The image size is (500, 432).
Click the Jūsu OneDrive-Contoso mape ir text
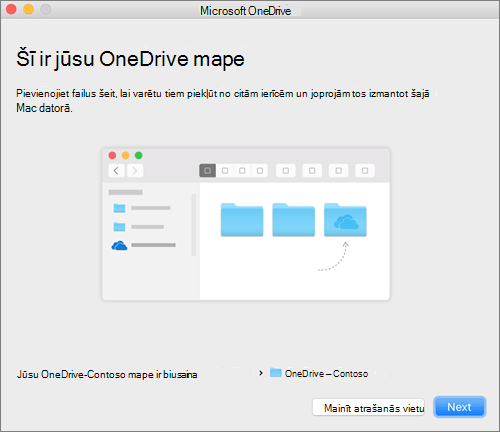(x=107, y=374)
